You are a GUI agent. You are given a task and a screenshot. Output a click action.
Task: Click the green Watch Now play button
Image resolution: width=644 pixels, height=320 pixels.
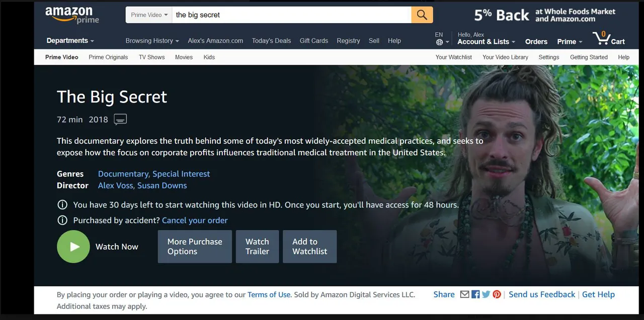coord(73,247)
